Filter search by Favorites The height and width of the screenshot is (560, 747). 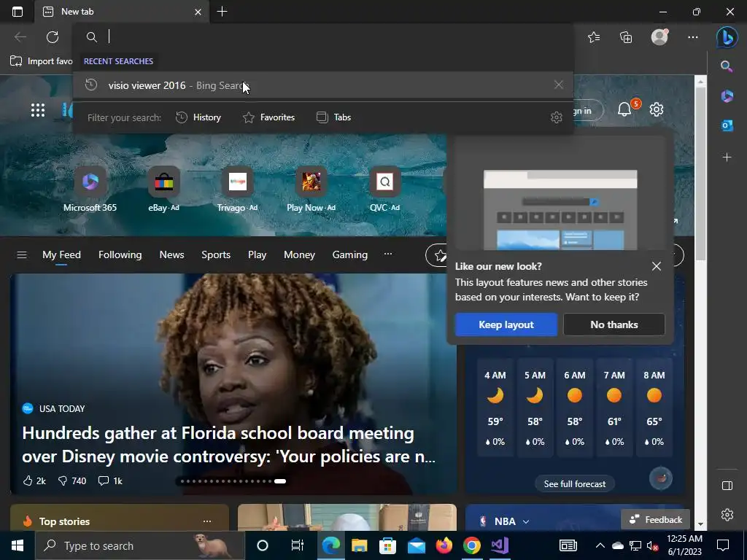268,117
